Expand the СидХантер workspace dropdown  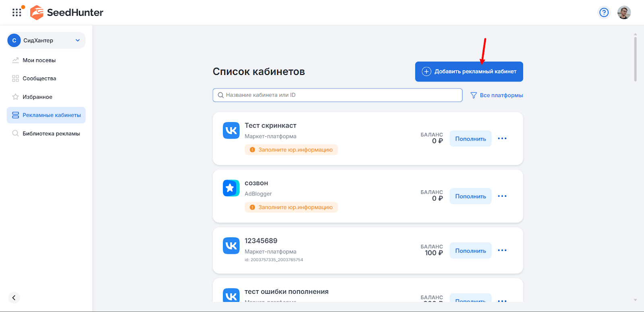coord(77,40)
